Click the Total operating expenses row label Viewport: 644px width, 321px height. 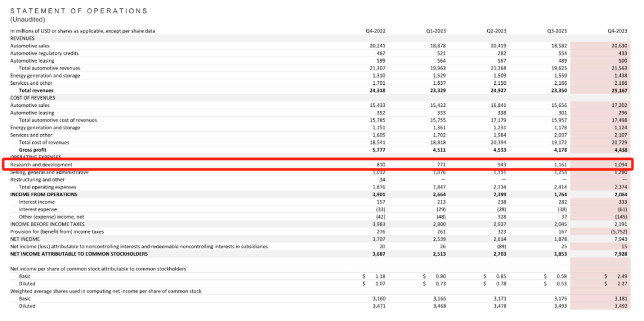point(48,187)
